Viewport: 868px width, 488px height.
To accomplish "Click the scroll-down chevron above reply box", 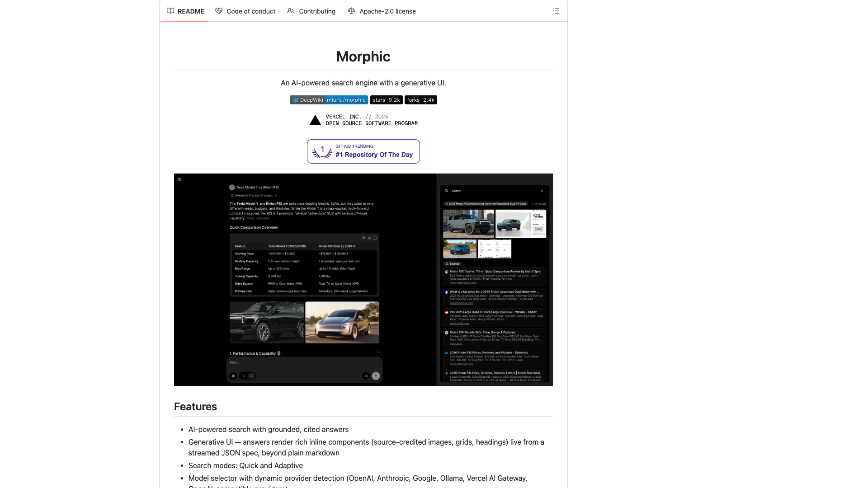I will [379, 352].
